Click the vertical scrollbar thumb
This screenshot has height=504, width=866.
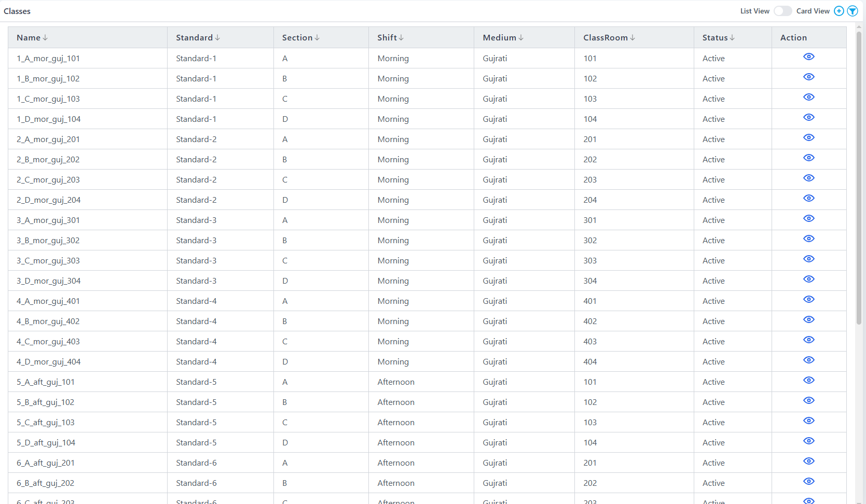pyautogui.click(x=859, y=176)
